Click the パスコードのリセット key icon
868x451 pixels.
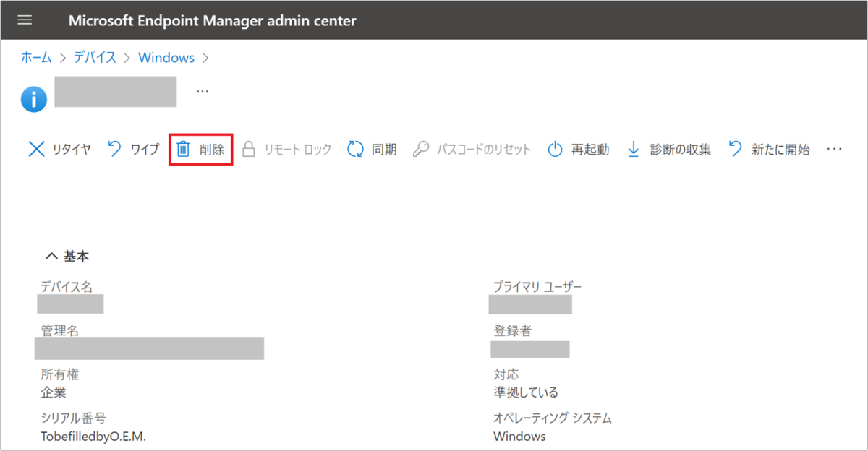(420, 150)
